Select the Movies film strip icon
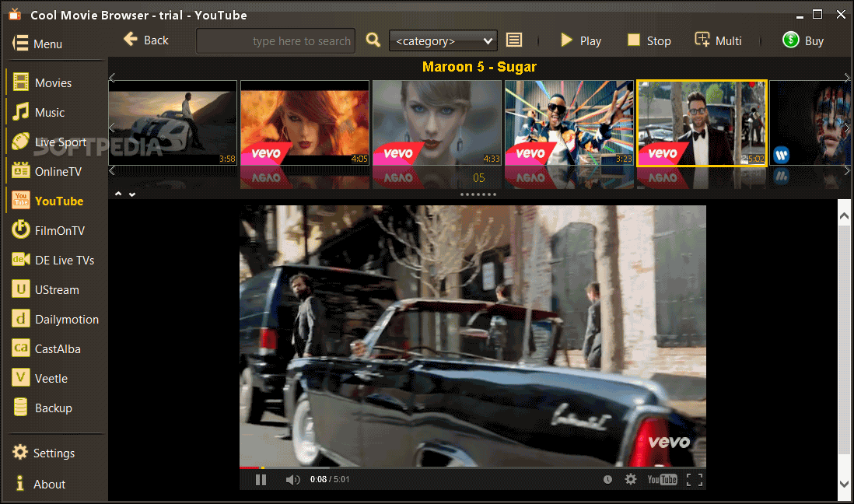854x504 pixels. tap(21, 82)
